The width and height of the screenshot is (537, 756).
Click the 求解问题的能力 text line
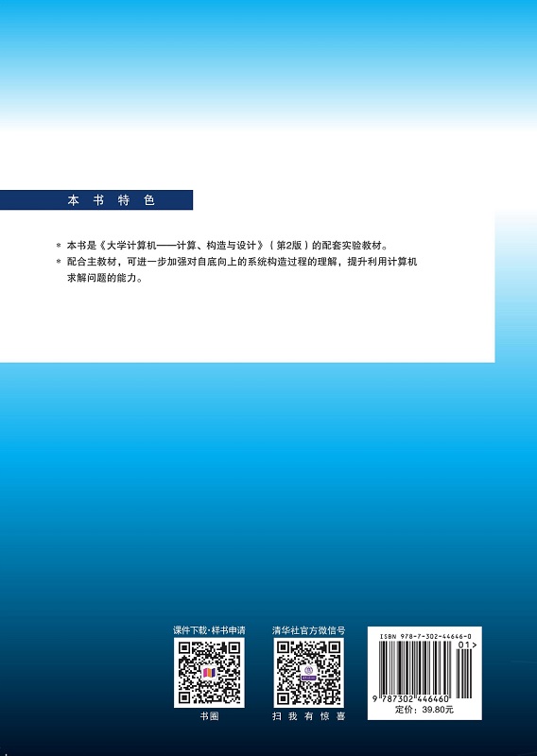tap(105, 278)
